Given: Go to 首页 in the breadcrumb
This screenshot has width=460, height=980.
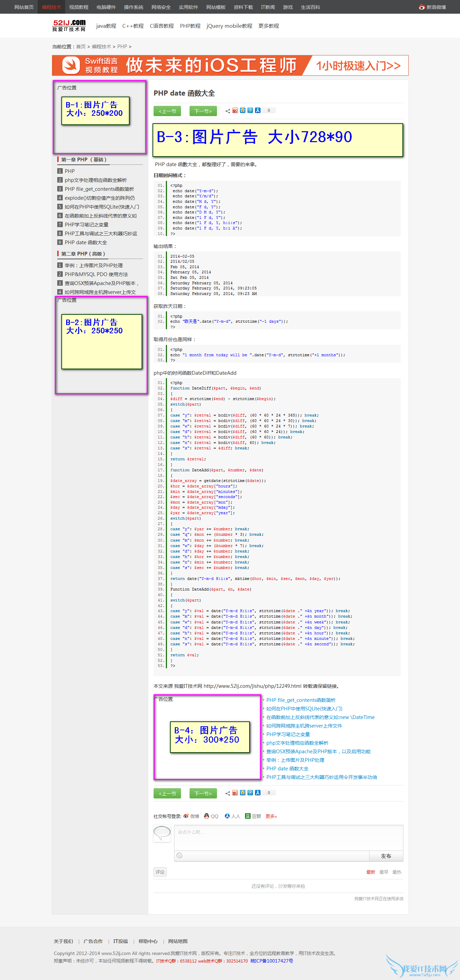Looking at the screenshot, I should coord(81,47).
